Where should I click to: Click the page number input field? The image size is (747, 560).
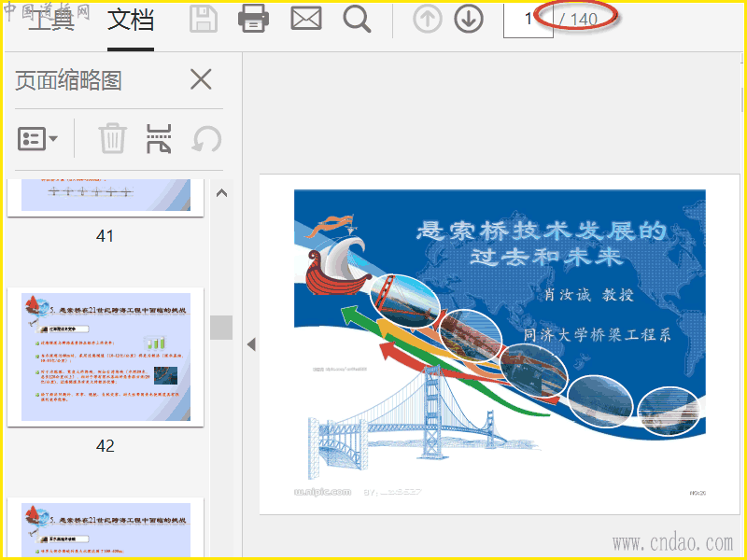coord(528,20)
